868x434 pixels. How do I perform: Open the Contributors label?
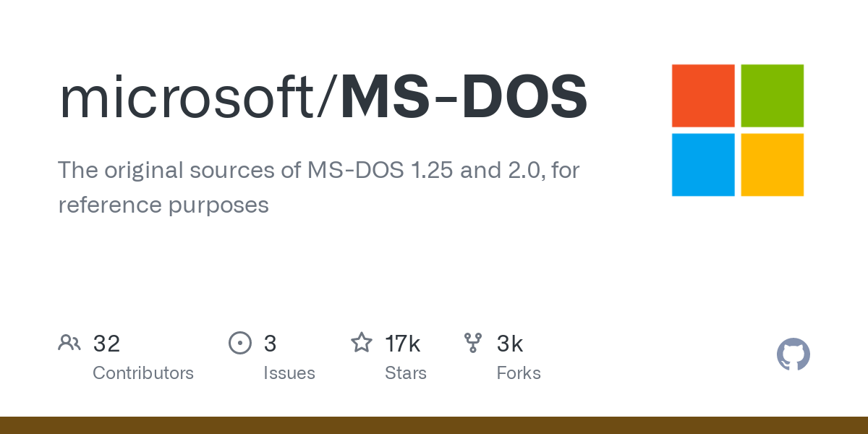point(143,373)
